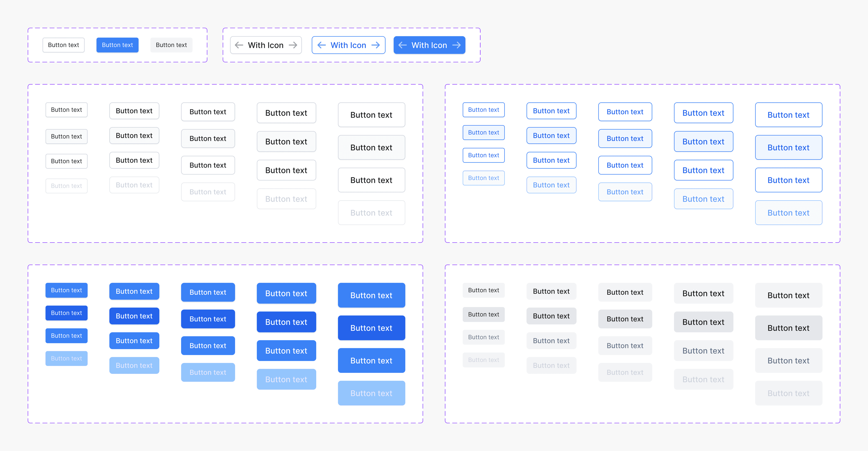Click the smallest faded solid-blue Button text in filled panel
Viewport: 868px width, 451px height.
pos(66,358)
